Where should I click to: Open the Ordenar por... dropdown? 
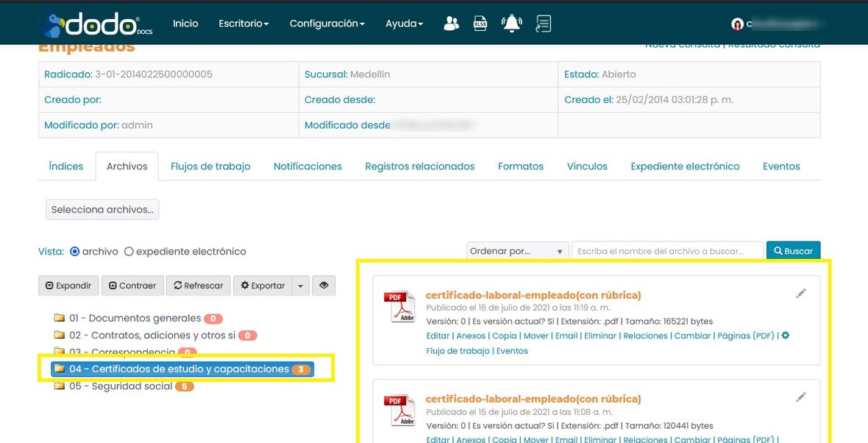(518, 251)
